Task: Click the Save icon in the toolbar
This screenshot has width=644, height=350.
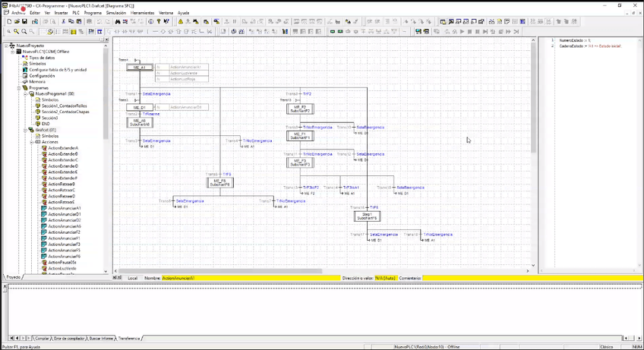Action: [24, 22]
